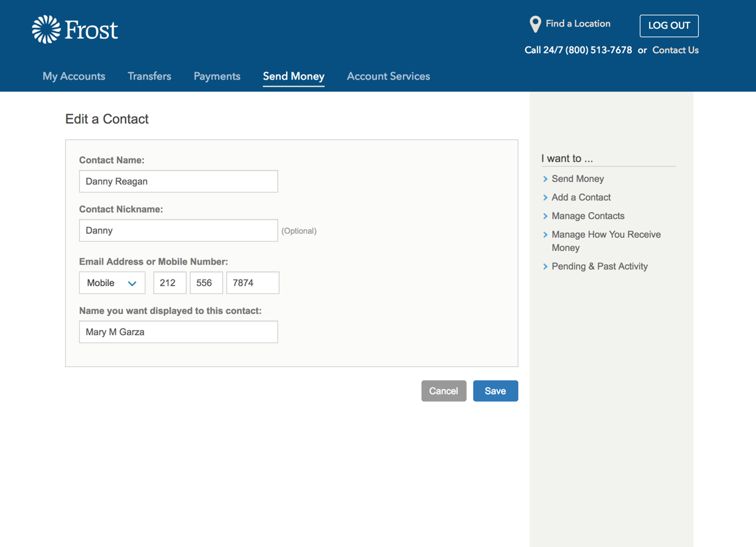Cancel editing this contact
The image size is (756, 547).
pos(443,390)
